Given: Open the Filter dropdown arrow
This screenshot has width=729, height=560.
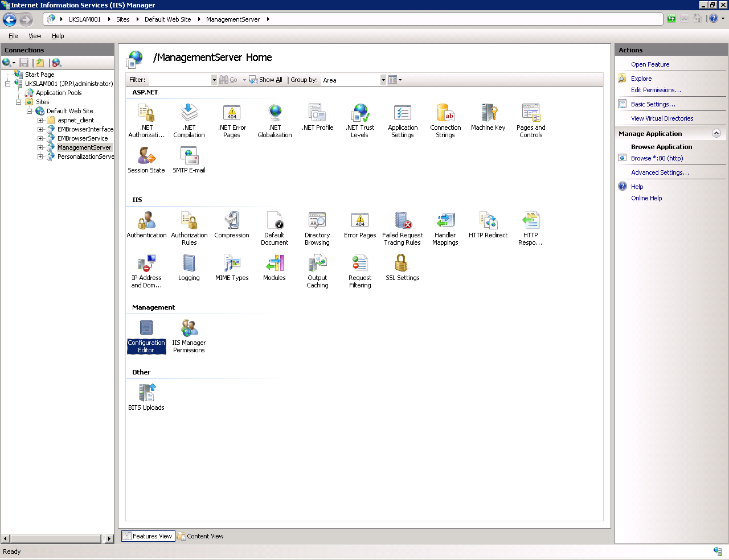Looking at the screenshot, I should pos(214,80).
